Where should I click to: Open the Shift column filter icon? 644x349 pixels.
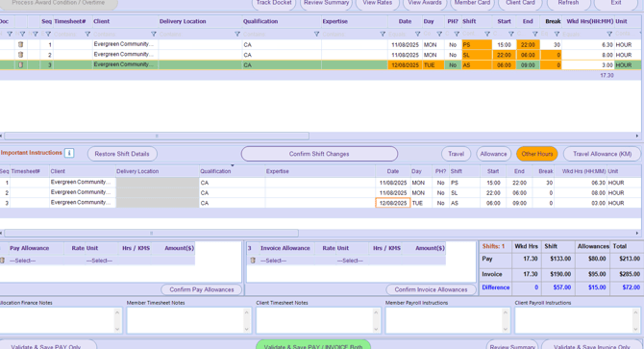(486, 34)
